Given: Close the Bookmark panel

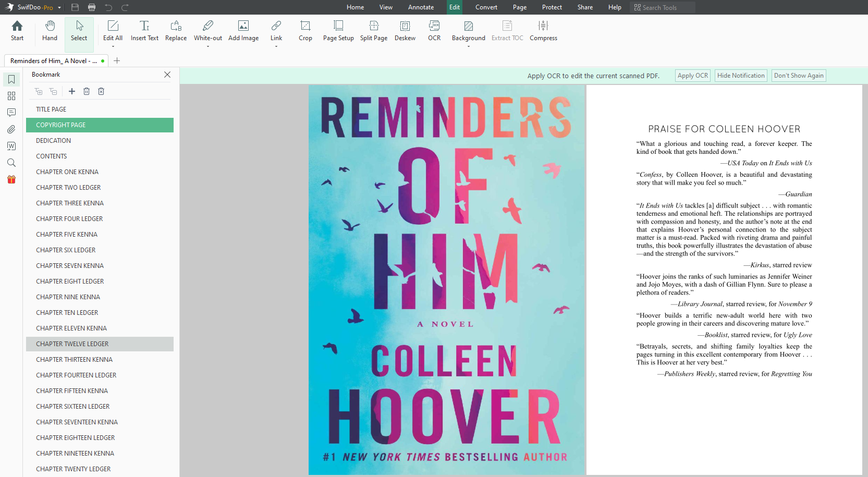Looking at the screenshot, I should pos(167,75).
